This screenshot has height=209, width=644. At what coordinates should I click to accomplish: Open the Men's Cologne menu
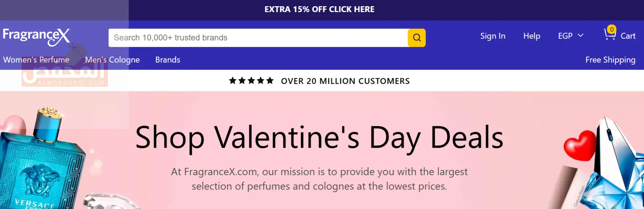(x=112, y=60)
